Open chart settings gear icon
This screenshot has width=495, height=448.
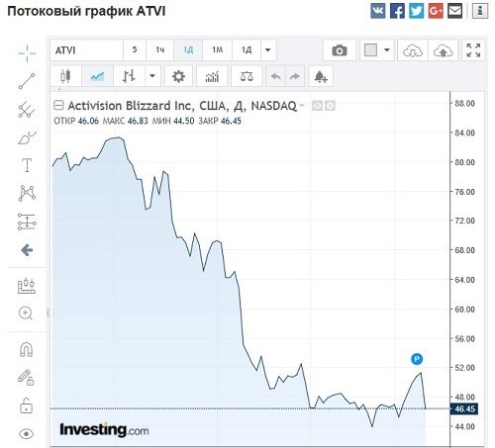178,76
